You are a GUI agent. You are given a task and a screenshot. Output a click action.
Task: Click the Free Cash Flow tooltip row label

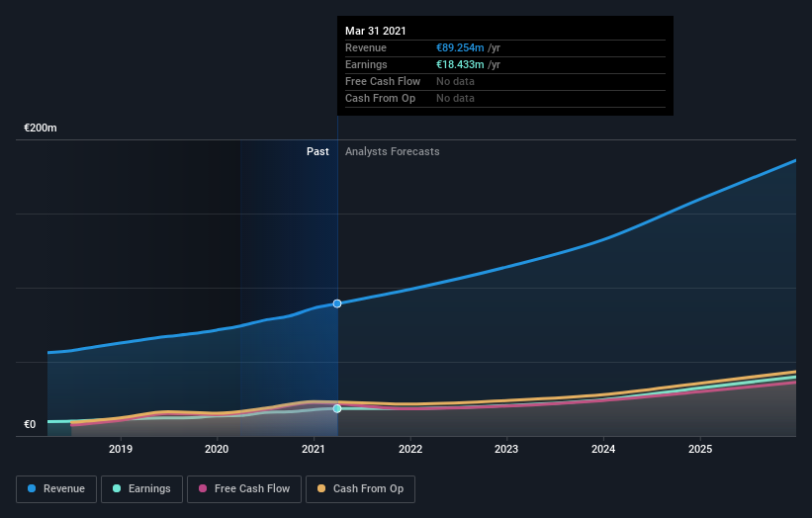coord(383,81)
